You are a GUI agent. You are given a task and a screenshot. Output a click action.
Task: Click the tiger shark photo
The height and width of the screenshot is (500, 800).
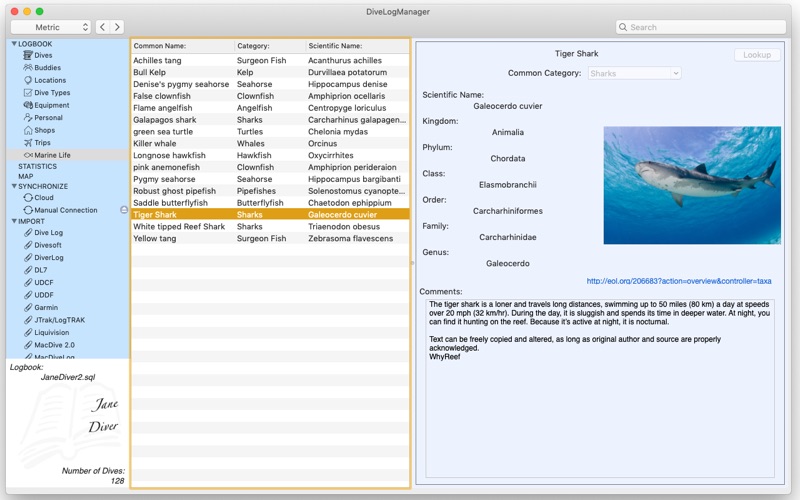[x=692, y=185]
